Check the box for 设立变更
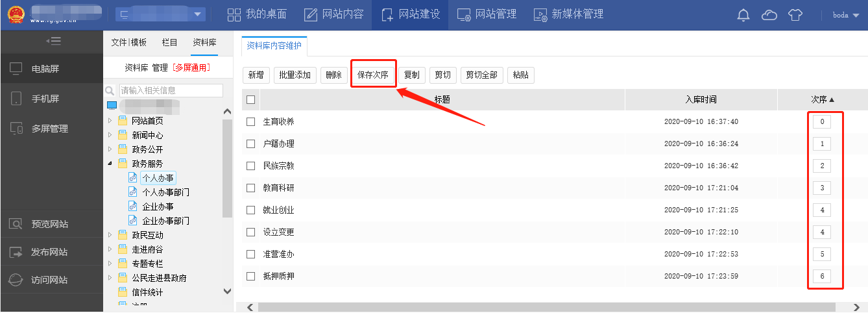 pos(250,232)
